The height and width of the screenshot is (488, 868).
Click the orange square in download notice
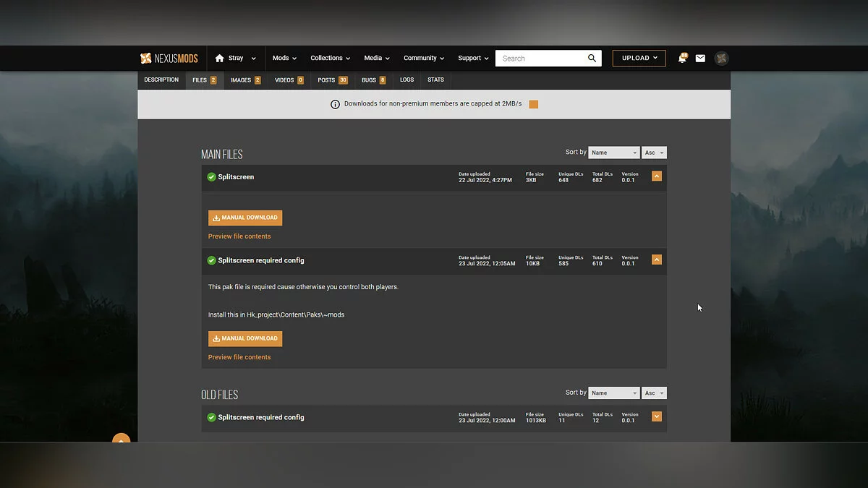click(533, 104)
